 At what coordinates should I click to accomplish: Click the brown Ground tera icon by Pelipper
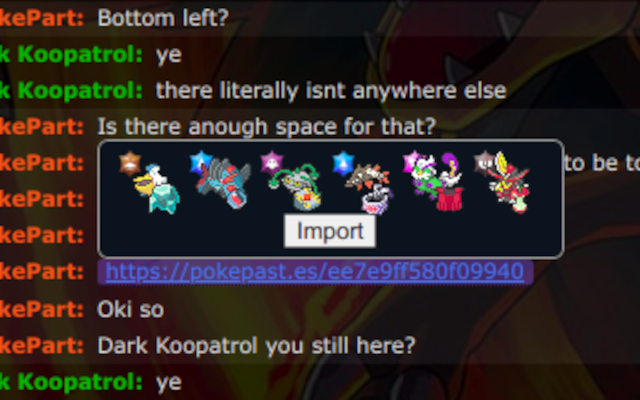(130, 163)
